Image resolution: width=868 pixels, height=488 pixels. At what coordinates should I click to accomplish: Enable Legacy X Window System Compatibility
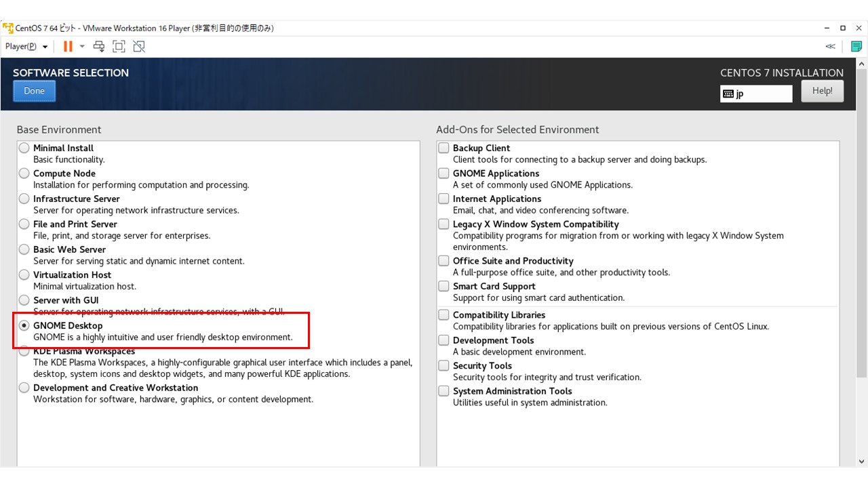(443, 224)
